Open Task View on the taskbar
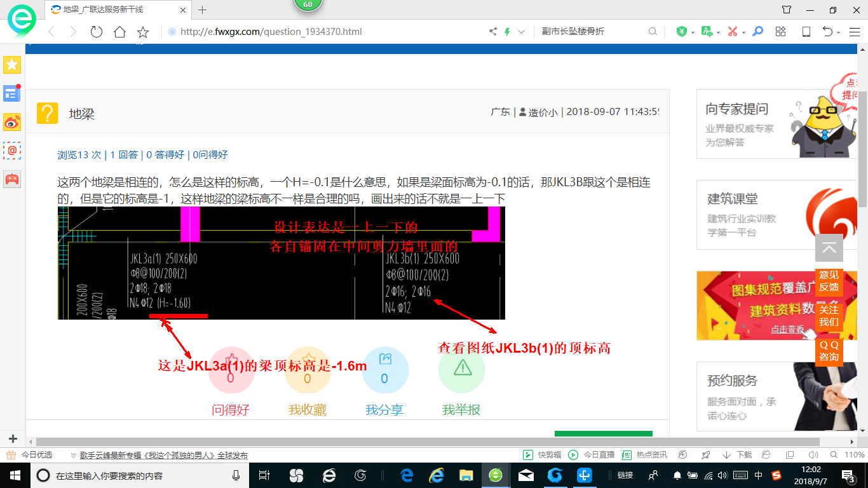This screenshot has height=488, width=868. [265, 475]
